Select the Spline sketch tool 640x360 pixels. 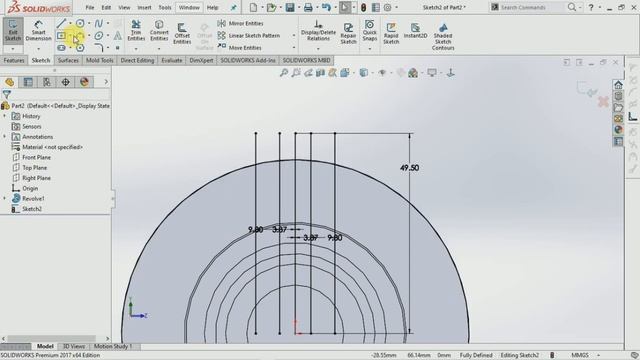pyautogui.click(x=99, y=23)
